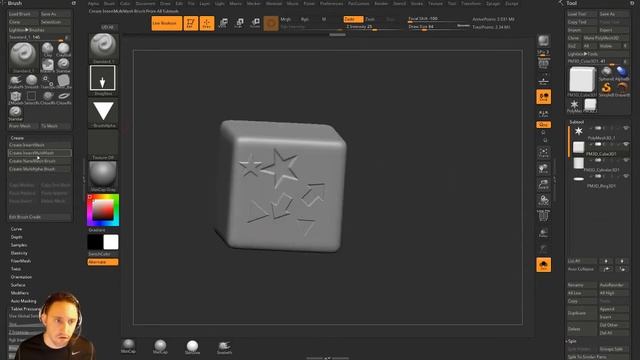This screenshot has height=360, width=640.
Task: Select the SnakeHook brush icon
Action: point(16,81)
